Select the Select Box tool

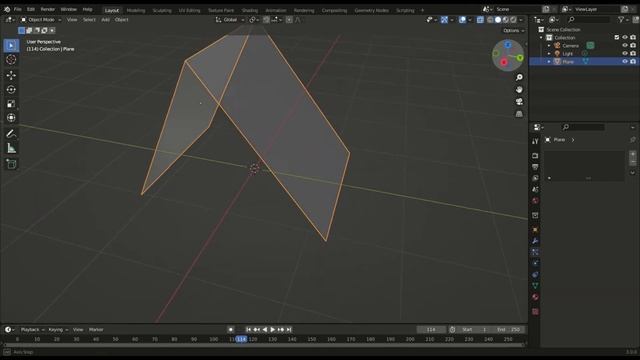[11, 45]
